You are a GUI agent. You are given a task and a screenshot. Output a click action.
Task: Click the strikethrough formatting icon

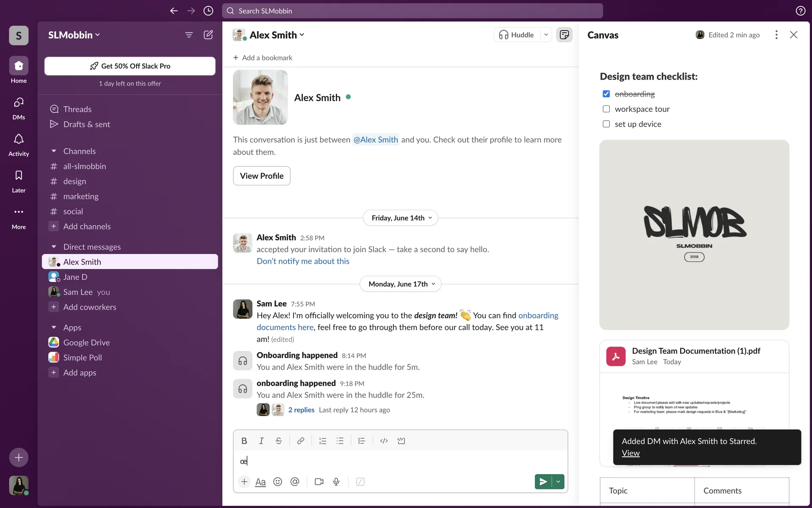click(x=278, y=441)
